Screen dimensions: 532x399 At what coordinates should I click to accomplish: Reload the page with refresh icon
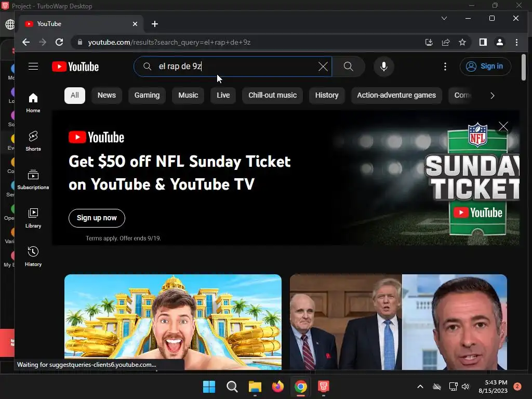pyautogui.click(x=59, y=42)
